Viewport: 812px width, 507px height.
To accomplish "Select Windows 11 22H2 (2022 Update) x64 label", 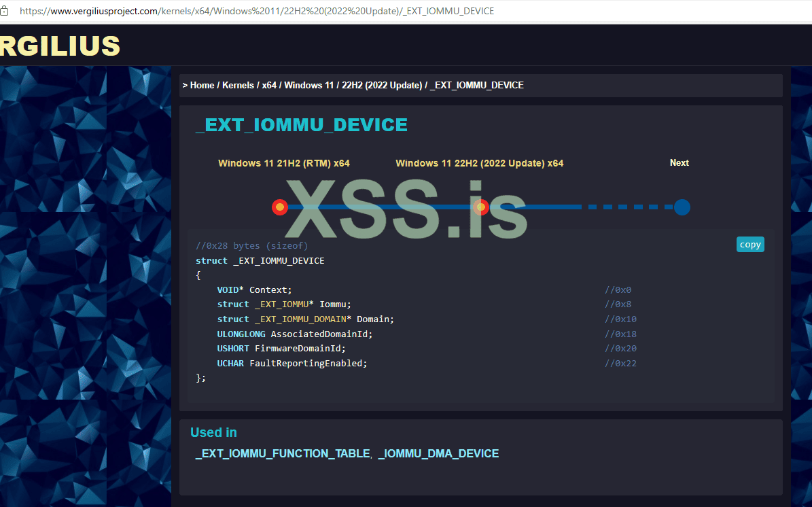I will 480,163.
